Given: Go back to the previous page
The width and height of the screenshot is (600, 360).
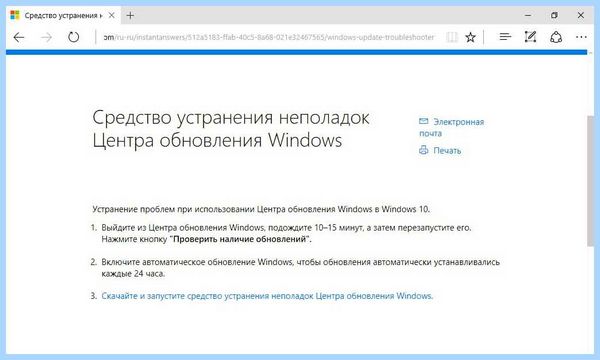Looking at the screenshot, I should (x=19, y=37).
